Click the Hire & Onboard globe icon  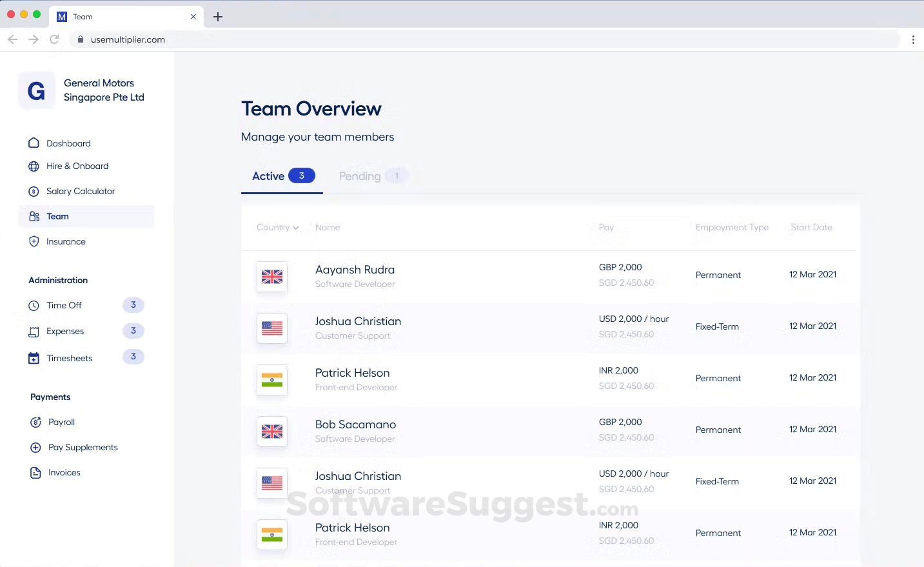[34, 166]
